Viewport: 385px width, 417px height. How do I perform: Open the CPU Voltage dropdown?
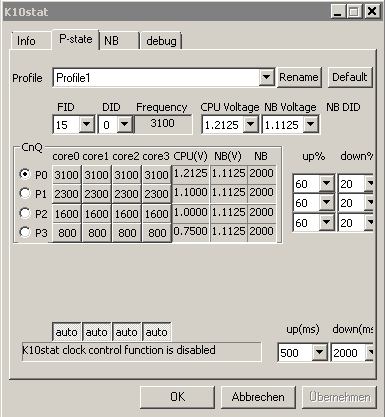[x=250, y=125]
